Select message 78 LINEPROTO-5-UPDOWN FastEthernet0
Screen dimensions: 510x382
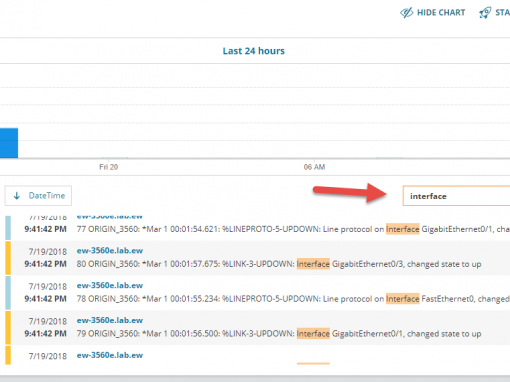293,299
